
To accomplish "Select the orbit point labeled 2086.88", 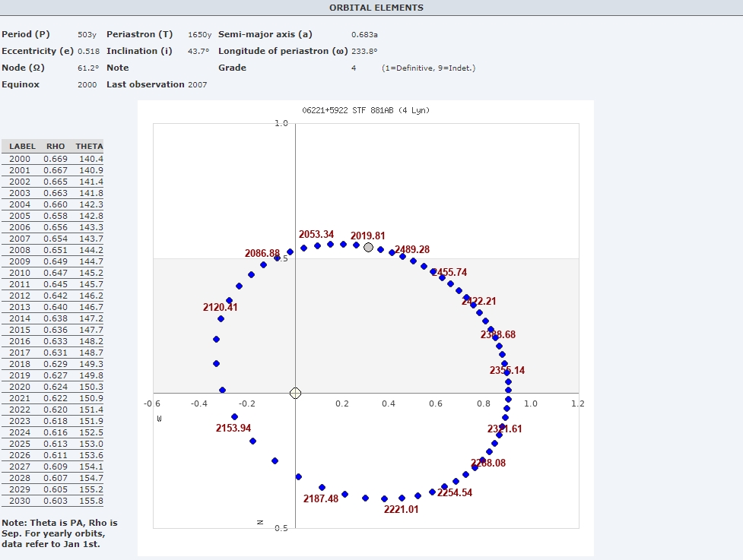I will pos(264,264).
